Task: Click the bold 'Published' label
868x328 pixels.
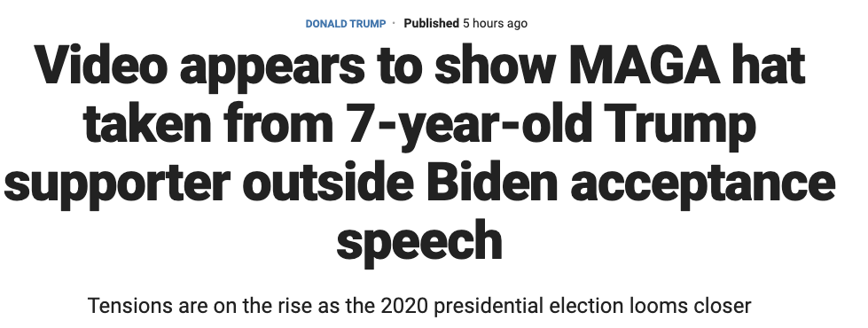Action: tap(431, 24)
